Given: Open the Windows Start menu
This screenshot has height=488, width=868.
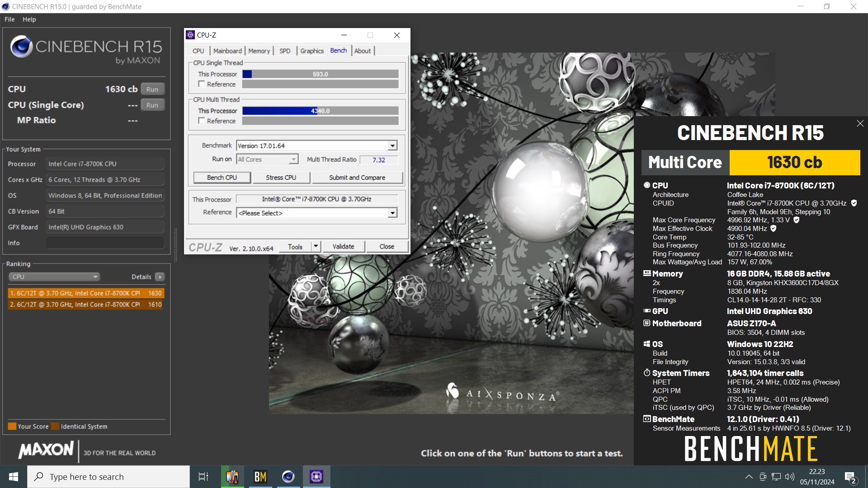Looking at the screenshot, I should point(14,477).
